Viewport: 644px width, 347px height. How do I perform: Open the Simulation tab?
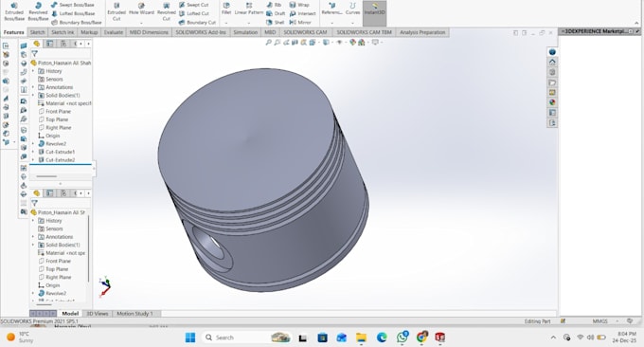[245, 32]
